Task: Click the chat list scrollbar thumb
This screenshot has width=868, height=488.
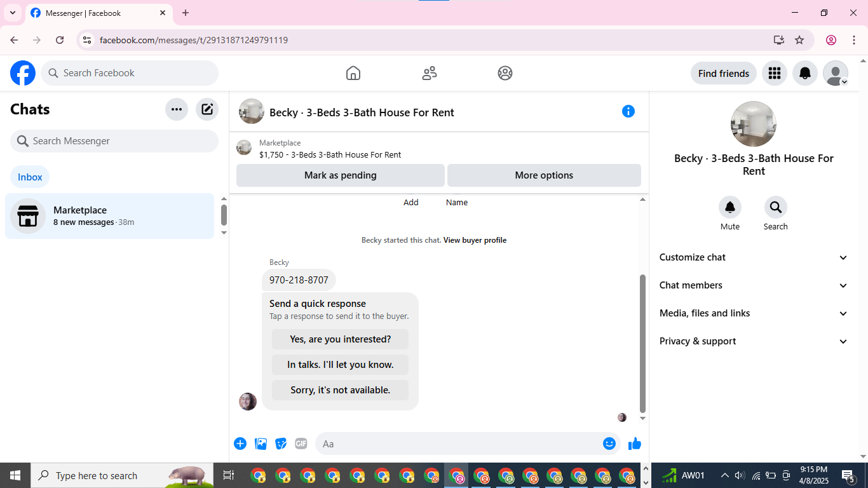Action: tap(224, 215)
